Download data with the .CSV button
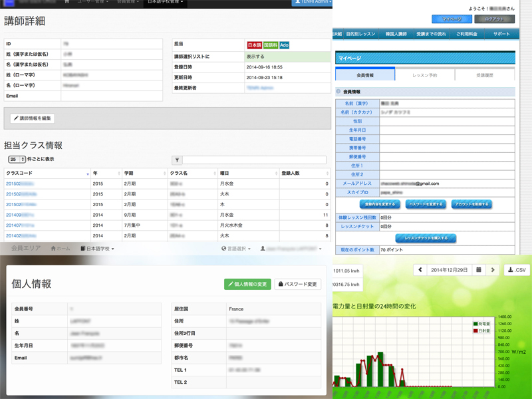532x399 pixels. pyautogui.click(x=517, y=270)
